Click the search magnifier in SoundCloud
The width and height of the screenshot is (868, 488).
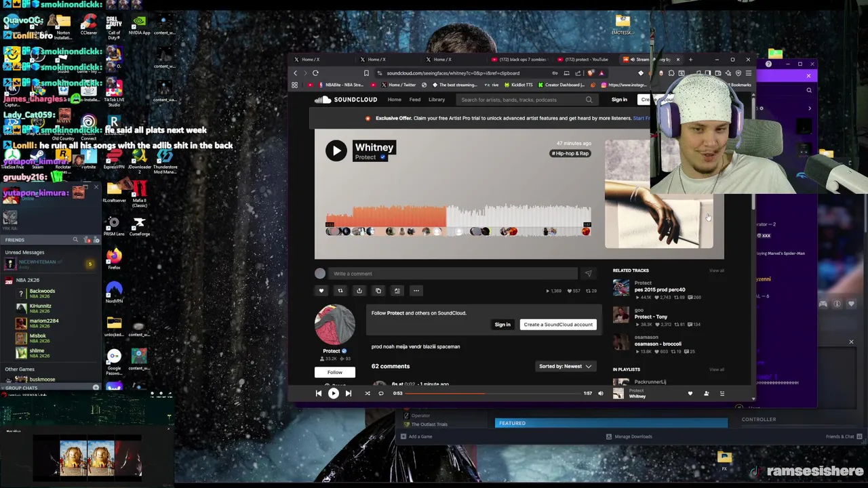[589, 100]
